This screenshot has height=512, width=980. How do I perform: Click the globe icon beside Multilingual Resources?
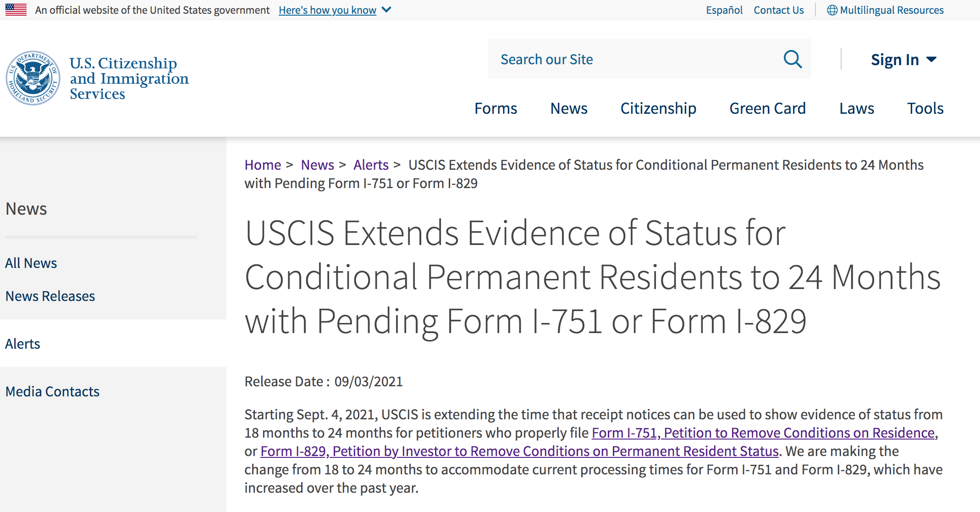832,10
